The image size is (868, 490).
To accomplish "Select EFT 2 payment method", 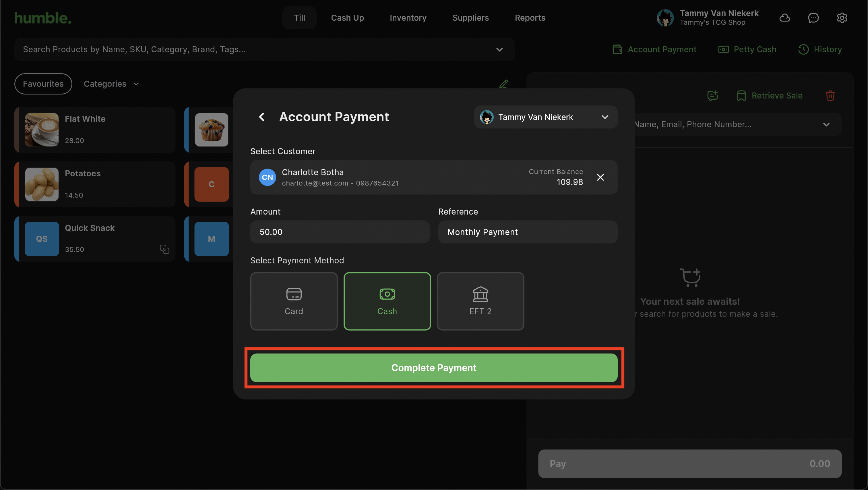I will point(480,301).
